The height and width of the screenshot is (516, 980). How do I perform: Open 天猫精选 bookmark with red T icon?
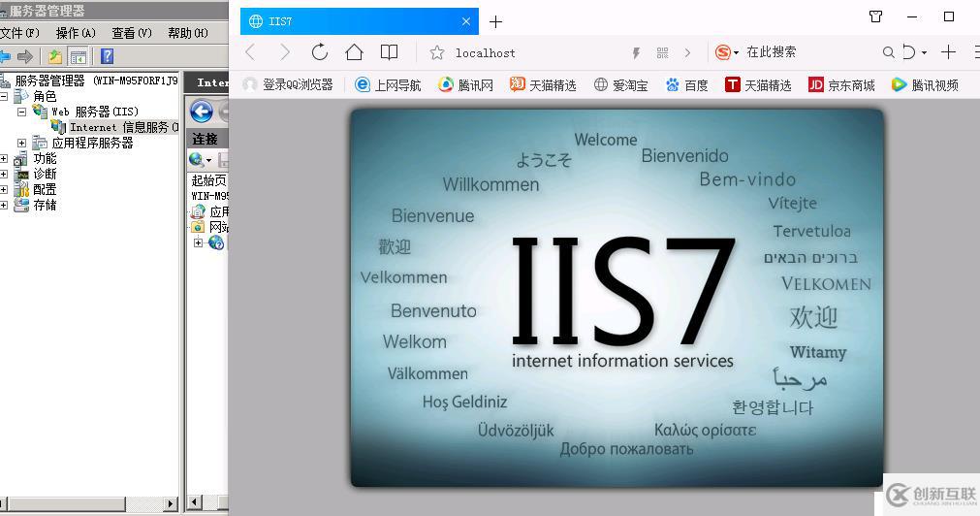tap(758, 84)
